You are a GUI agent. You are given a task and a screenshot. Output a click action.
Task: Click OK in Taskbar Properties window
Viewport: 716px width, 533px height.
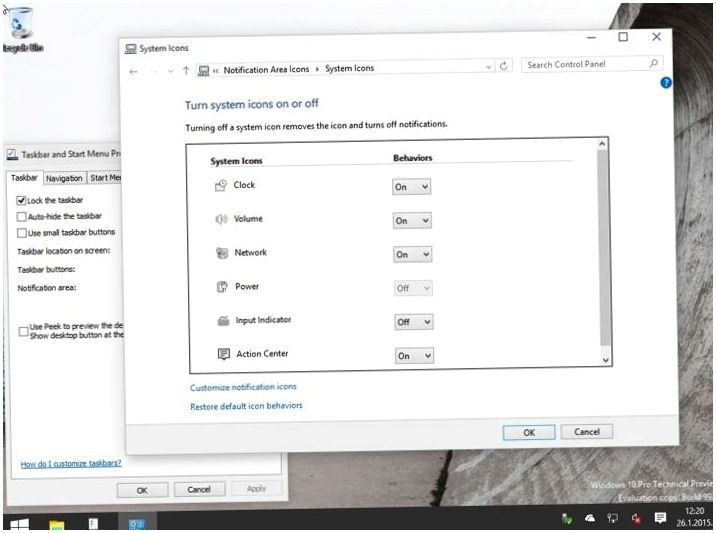(142, 490)
